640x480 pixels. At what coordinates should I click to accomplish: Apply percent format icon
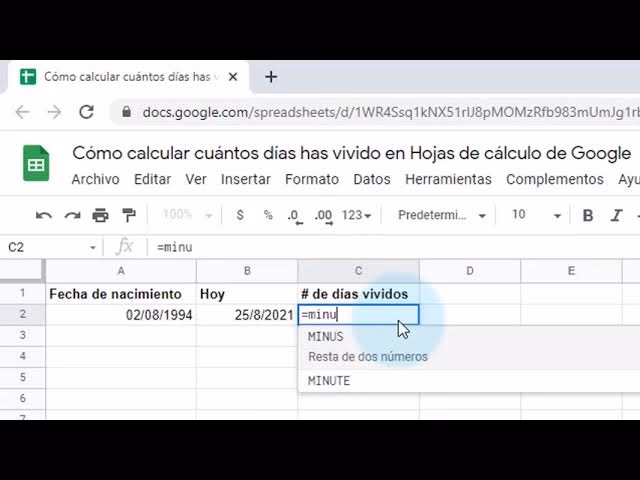[268, 215]
